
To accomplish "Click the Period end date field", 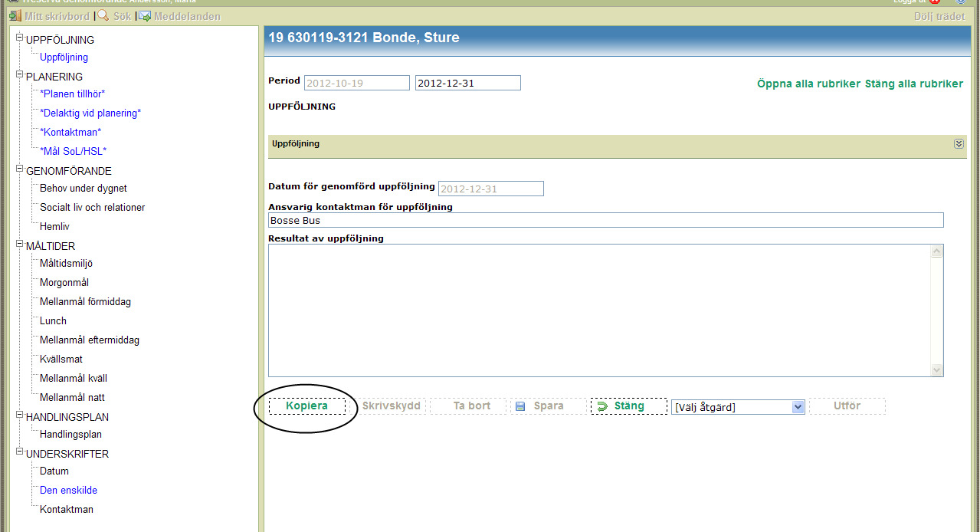I will (468, 83).
